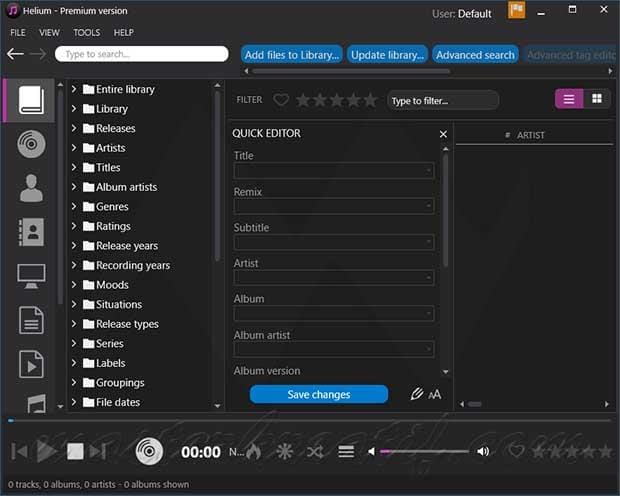The width and height of the screenshot is (620, 496).
Task: Open Advanced search
Action: pos(475,55)
